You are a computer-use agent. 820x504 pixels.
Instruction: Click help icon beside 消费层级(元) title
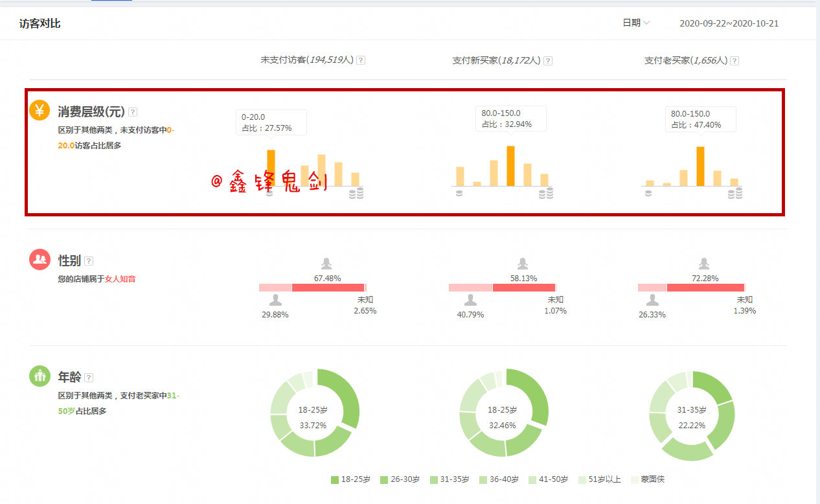133,112
